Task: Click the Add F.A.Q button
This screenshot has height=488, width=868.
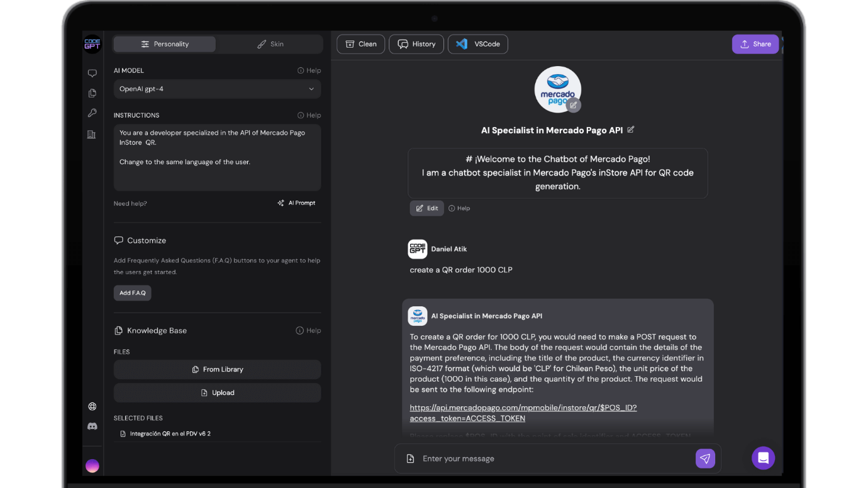Action: (x=133, y=293)
